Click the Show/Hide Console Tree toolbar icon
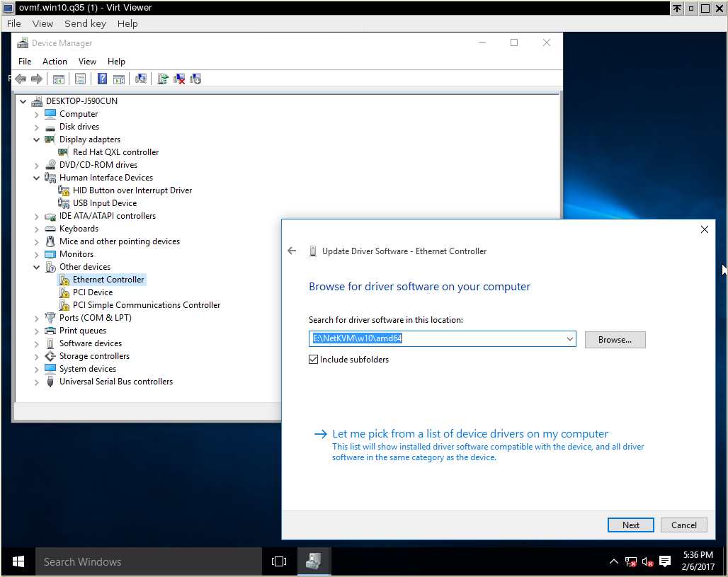 click(x=59, y=79)
